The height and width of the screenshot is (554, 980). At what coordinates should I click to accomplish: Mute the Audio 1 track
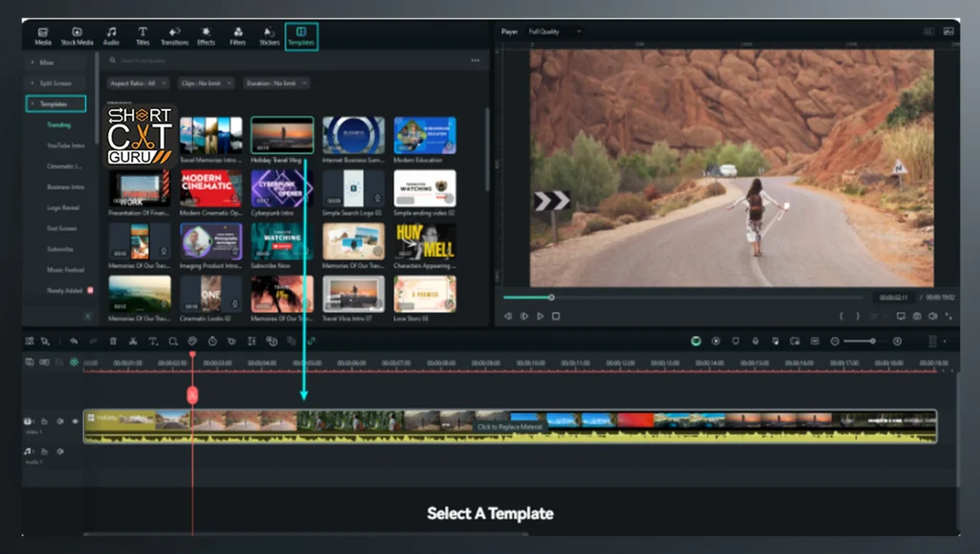(x=60, y=452)
